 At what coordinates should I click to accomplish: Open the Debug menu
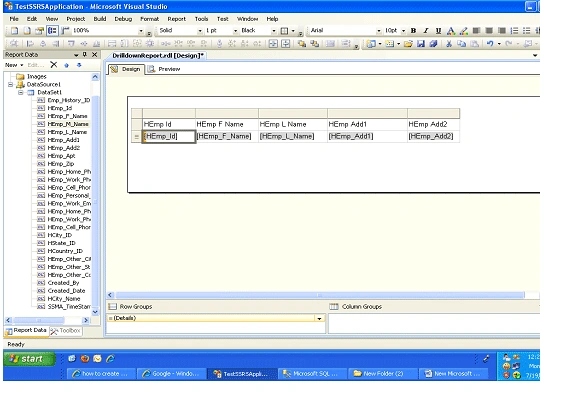[x=123, y=19]
